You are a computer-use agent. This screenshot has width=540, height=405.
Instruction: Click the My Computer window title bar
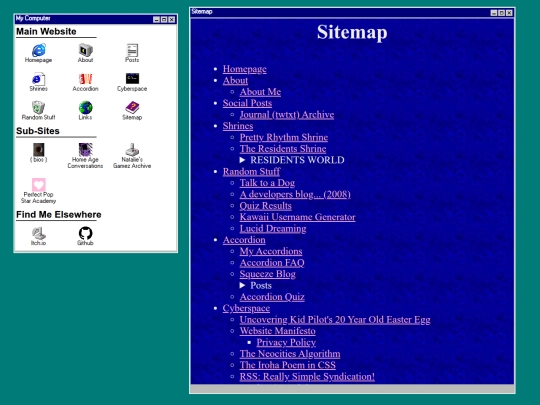point(95,19)
